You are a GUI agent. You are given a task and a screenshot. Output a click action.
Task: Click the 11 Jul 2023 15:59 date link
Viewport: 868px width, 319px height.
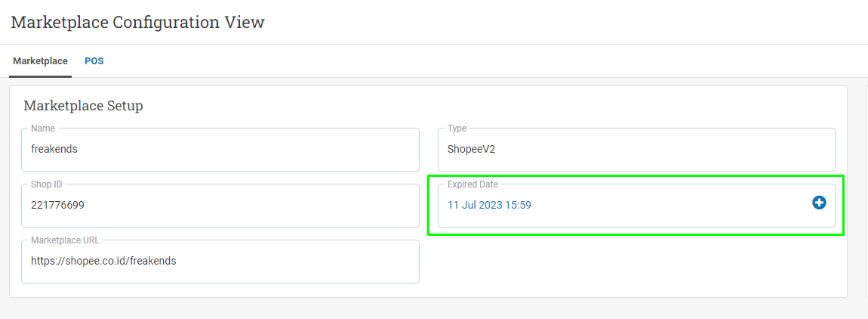[x=489, y=206]
